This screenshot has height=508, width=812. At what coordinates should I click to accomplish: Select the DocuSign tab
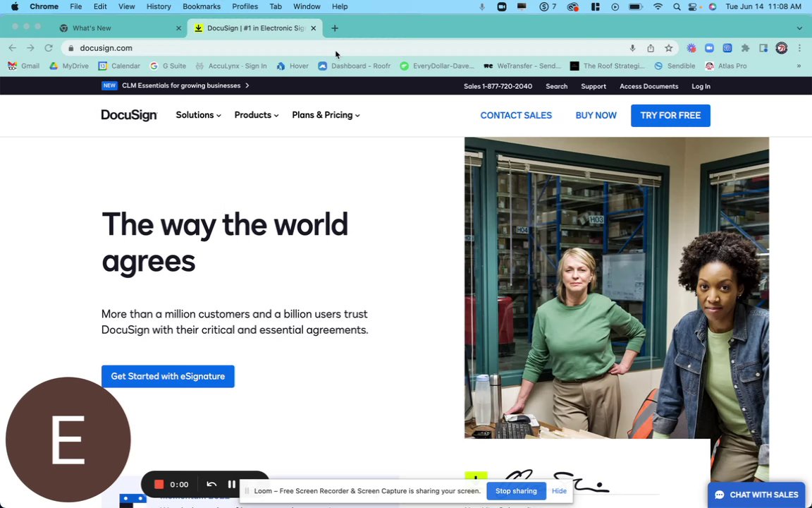(254, 28)
